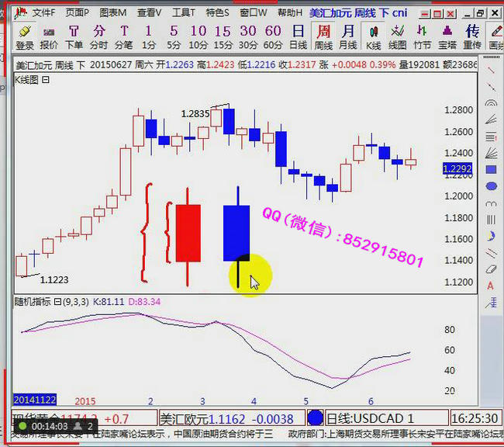Switch to 周线 weekly period
504x447 pixels.
(323, 36)
